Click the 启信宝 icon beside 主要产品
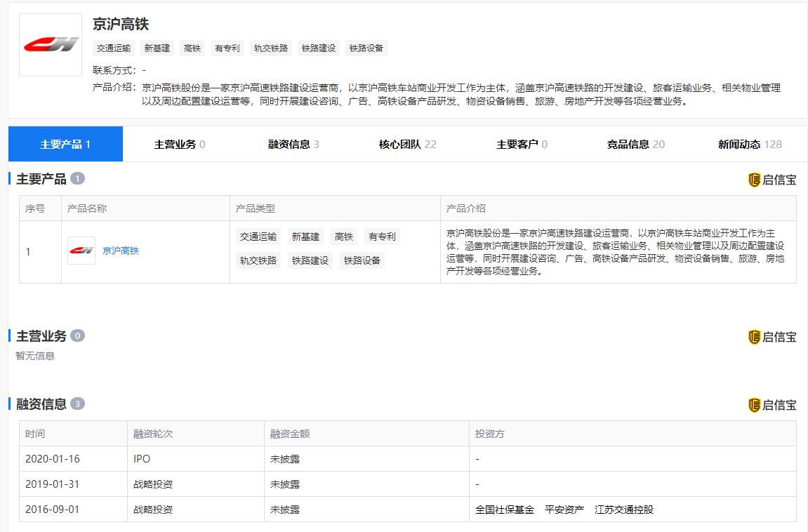 754,180
